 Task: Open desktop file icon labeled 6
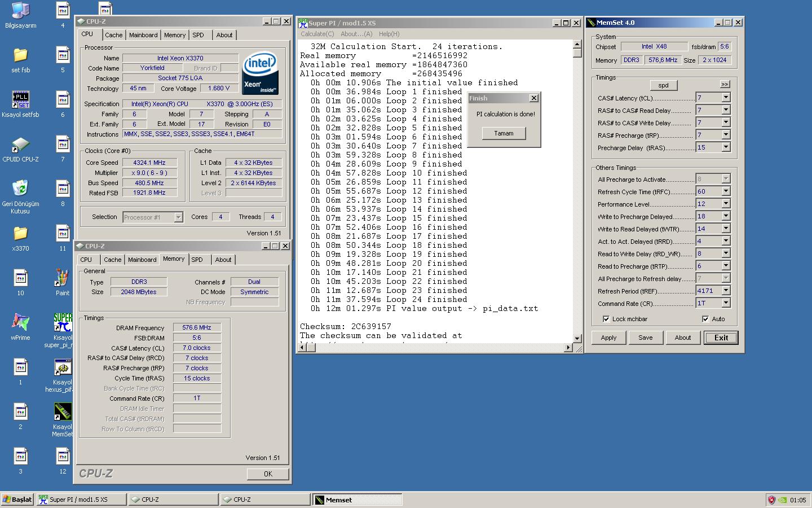(63, 104)
